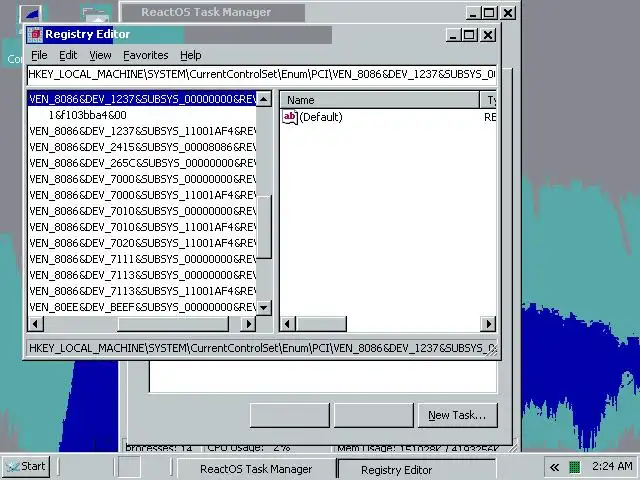Select the VEN_8086&DEV_7113&SUBSYS_11001AF4 key
640x480 pixels.
(142, 291)
